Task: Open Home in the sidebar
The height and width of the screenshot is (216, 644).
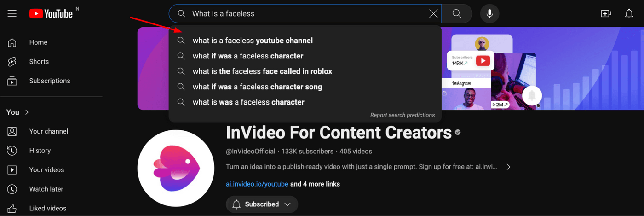Action: click(38, 42)
